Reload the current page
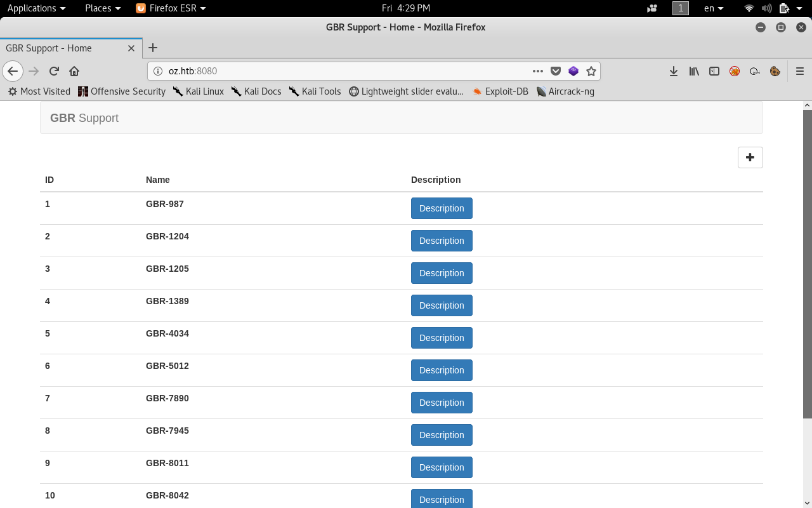The height and width of the screenshot is (508, 812). coord(54,71)
